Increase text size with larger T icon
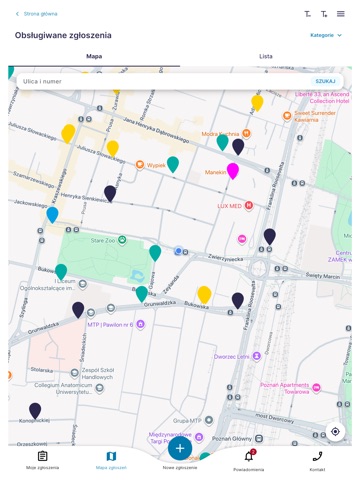Image resolution: width=360 pixels, height=480 pixels. [x=324, y=14]
